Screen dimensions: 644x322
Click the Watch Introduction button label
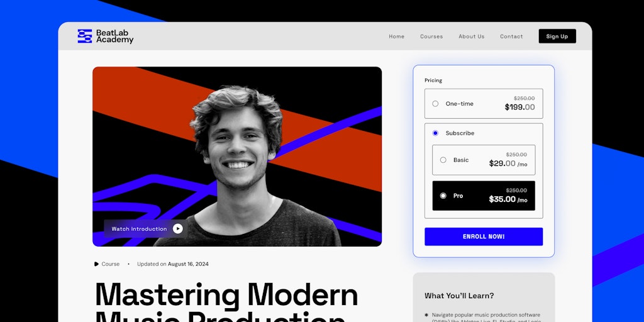pyautogui.click(x=139, y=229)
